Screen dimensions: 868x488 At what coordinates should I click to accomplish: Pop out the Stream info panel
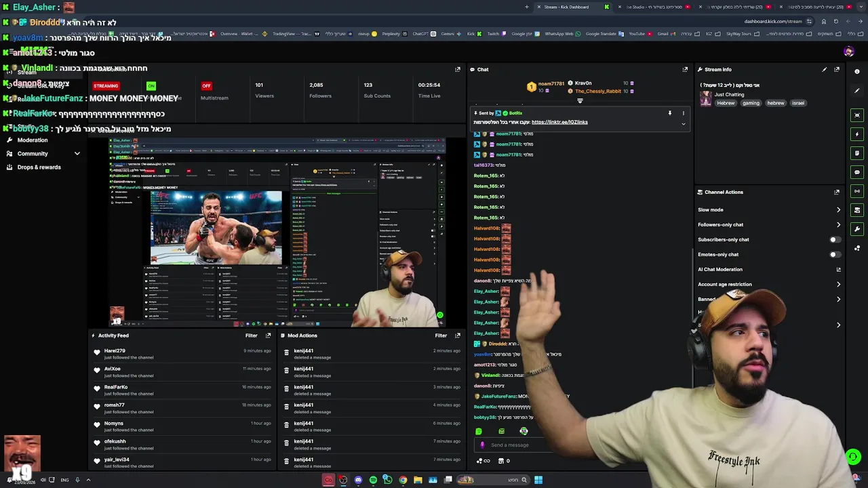[837, 69]
